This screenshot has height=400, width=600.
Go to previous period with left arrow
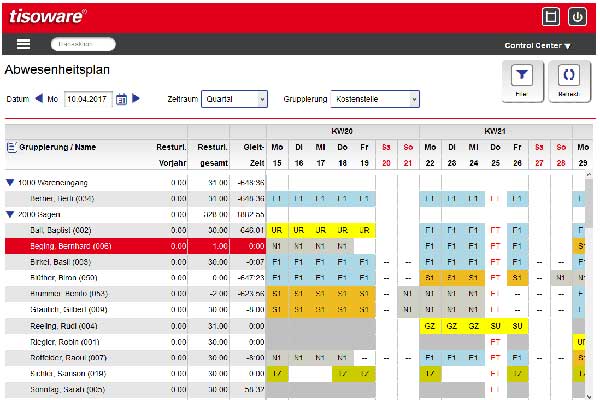[x=39, y=99]
